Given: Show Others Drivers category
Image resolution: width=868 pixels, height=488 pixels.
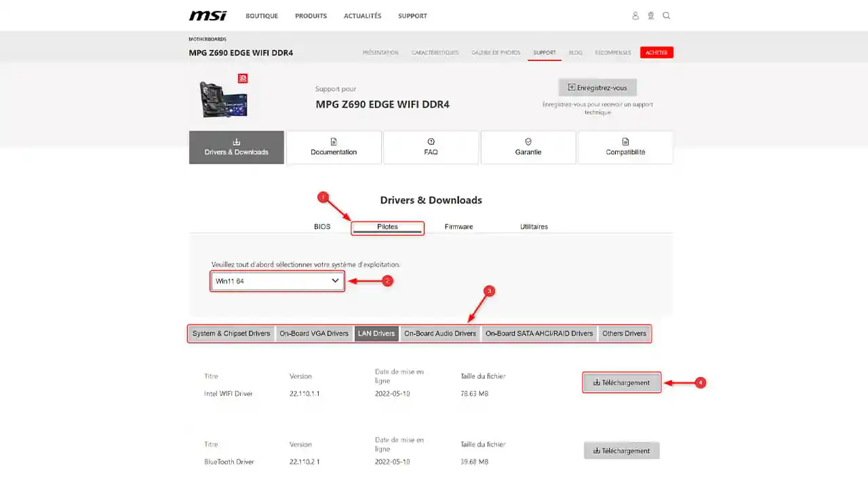Looking at the screenshot, I should pyautogui.click(x=625, y=333).
